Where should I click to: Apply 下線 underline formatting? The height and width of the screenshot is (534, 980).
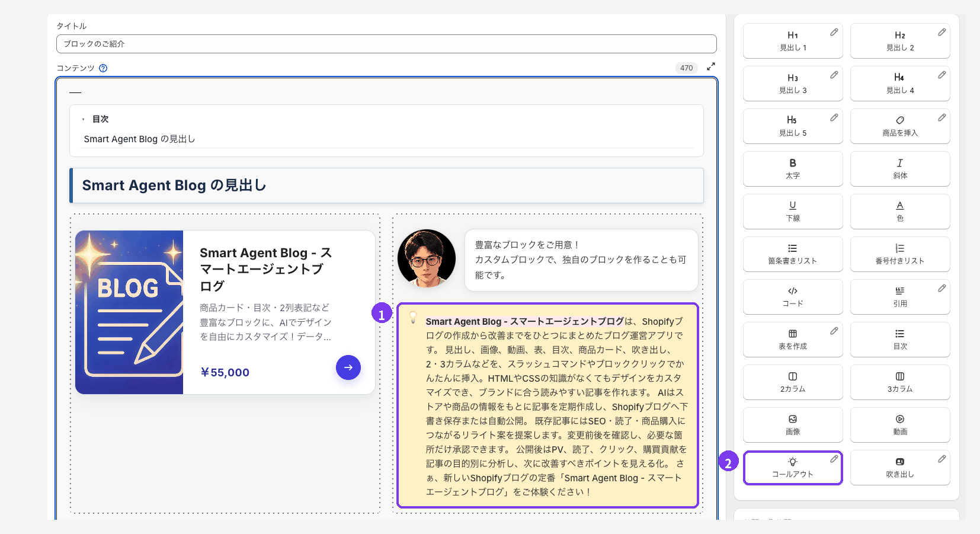[793, 212]
